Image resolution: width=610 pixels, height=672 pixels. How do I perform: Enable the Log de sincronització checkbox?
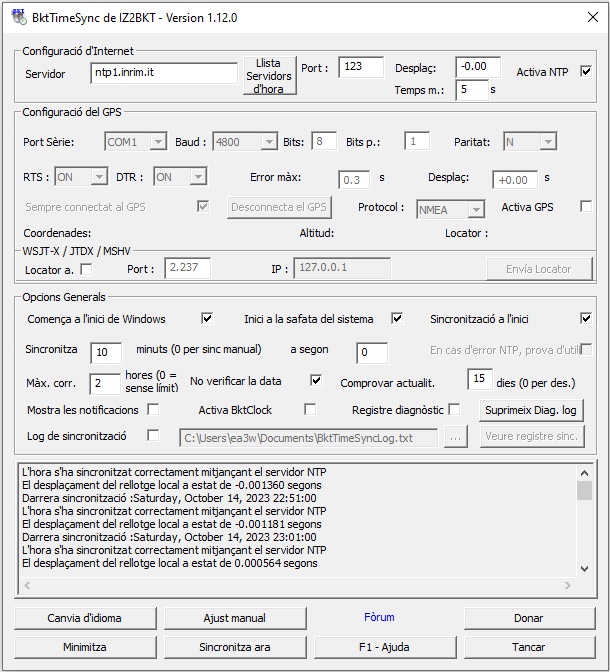[x=153, y=435]
